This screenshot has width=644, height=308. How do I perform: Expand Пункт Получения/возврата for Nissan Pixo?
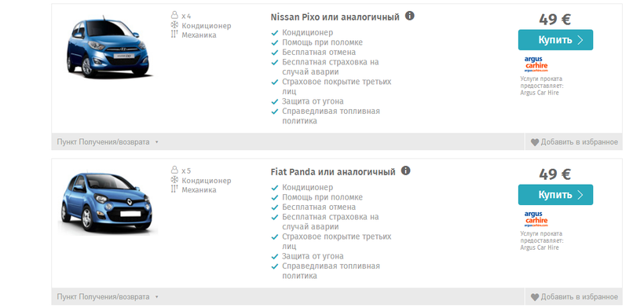pyautogui.click(x=108, y=142)
